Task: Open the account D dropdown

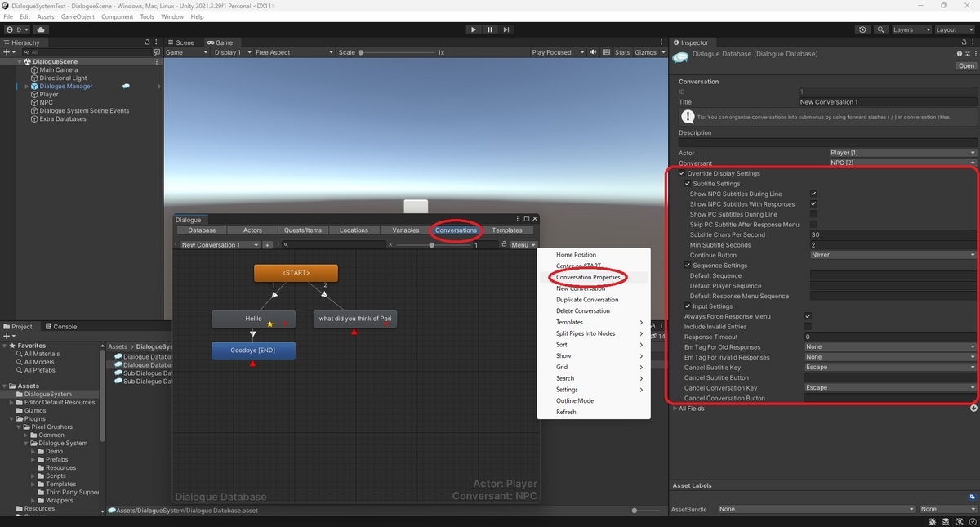Action: click(17, 29)
